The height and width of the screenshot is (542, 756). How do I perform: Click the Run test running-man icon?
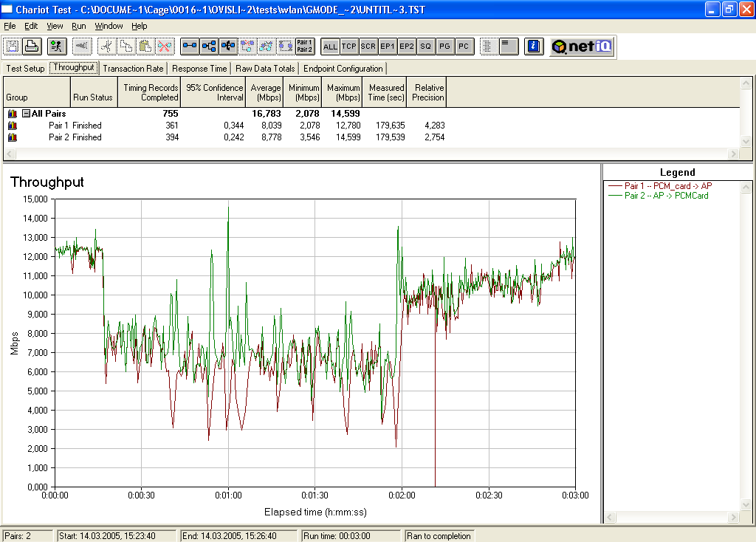[x=56, y=47]
